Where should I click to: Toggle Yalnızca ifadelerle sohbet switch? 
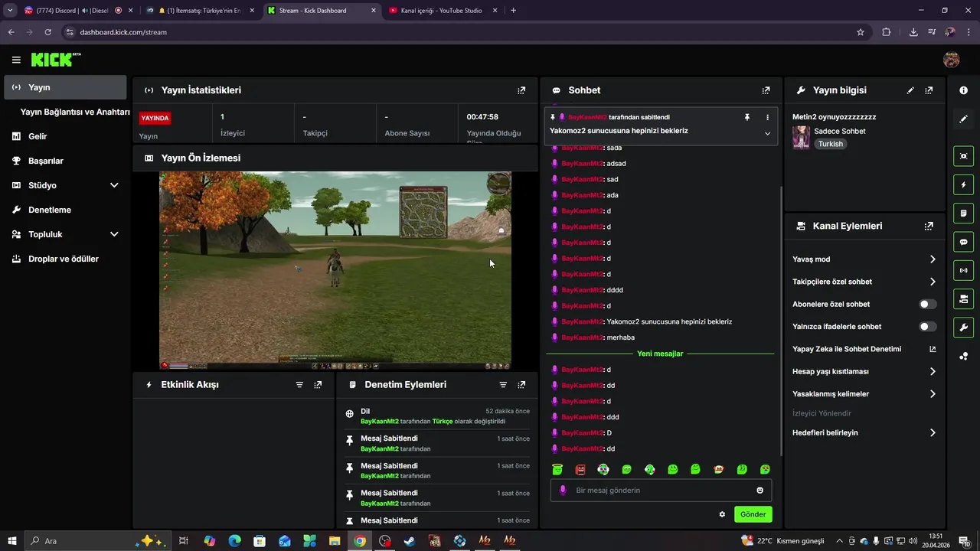tap(928, 327)
